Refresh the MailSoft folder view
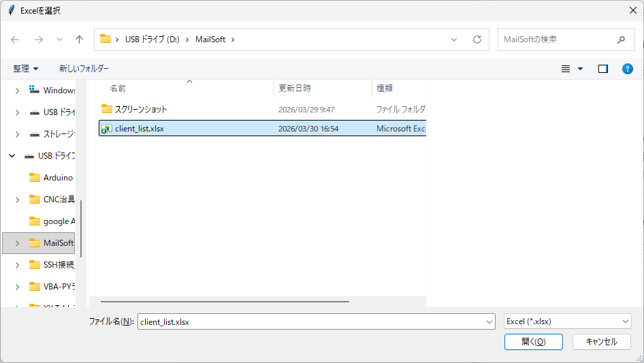The width and height of the screenshot is (644, 363). [477, 40]
